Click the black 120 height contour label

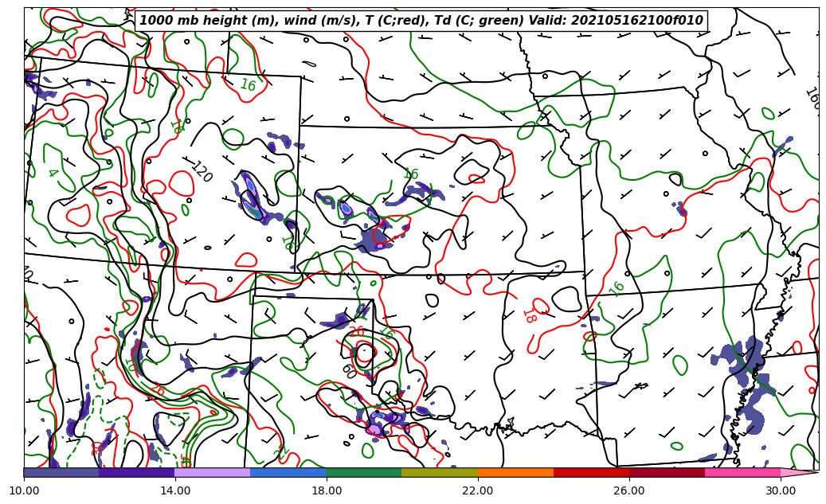pos(202,172)
